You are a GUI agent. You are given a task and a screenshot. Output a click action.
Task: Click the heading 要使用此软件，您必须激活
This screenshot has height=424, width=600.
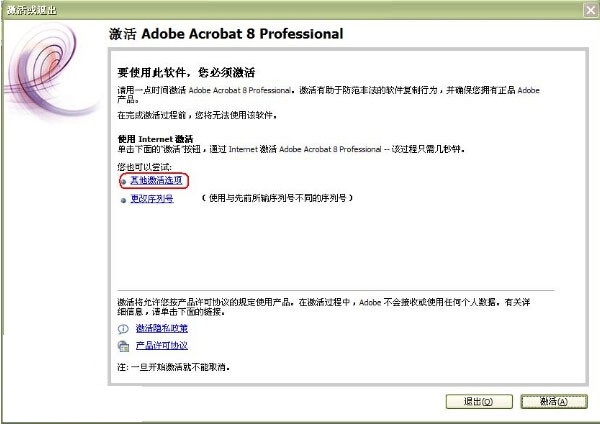pyautogui.click(x=186, y=72)
